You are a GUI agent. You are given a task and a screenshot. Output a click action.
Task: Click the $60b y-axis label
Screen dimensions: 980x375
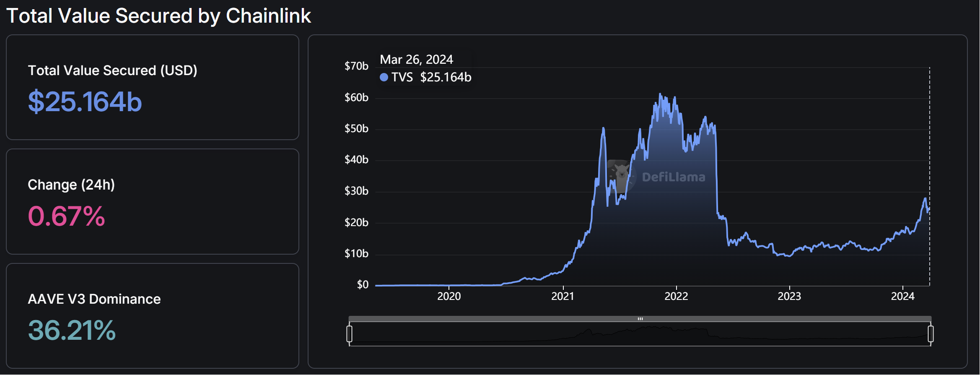click(x=356, y=97)
